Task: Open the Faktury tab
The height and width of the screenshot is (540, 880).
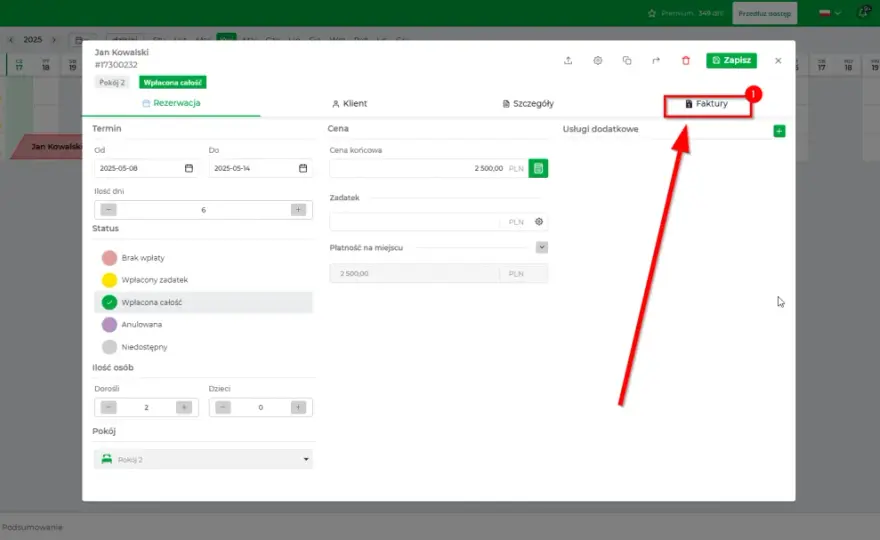Action: 707,104
